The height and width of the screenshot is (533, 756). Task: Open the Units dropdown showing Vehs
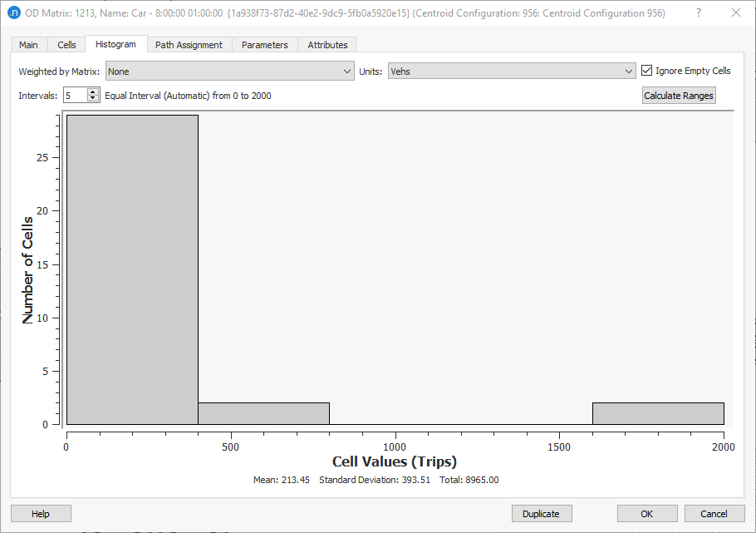[x=629, y=71]
